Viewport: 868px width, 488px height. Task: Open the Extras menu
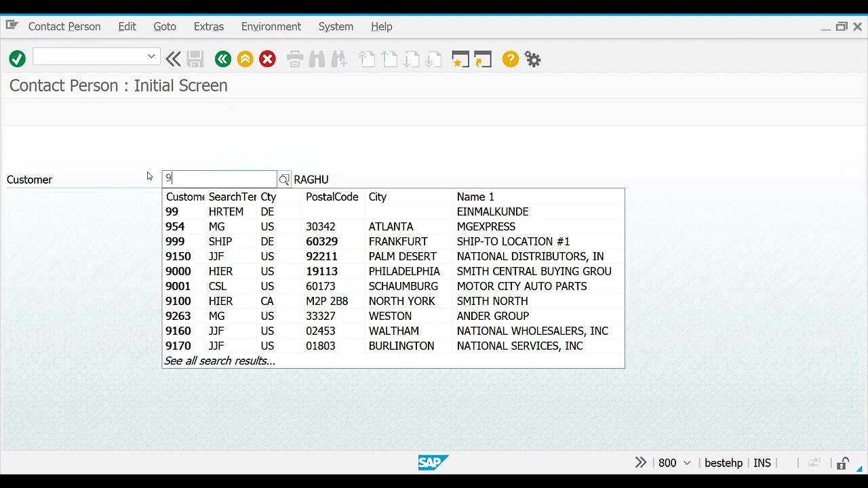coord(209,26)
